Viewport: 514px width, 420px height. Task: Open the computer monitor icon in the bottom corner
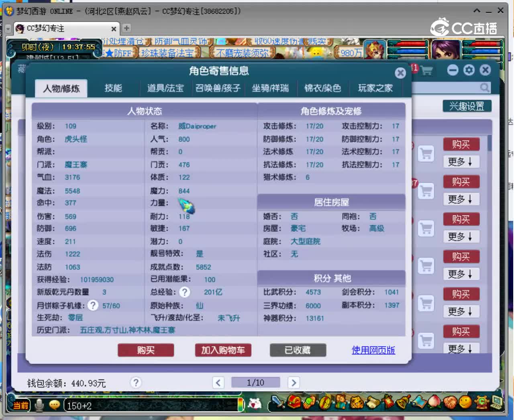[x=497, y=402]
